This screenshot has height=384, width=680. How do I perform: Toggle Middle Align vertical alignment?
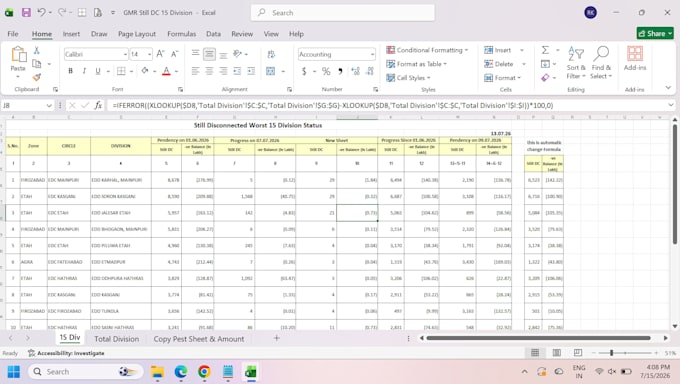[x=209, y=54]
